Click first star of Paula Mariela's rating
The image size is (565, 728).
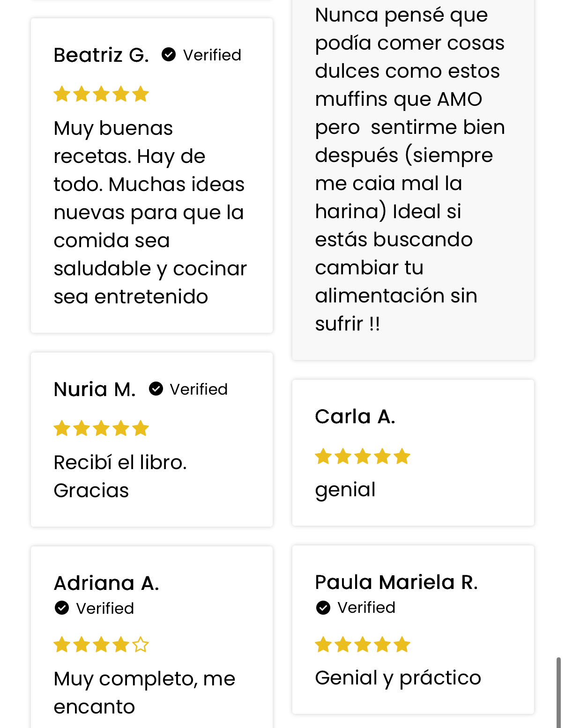click(x=323, y=645)
